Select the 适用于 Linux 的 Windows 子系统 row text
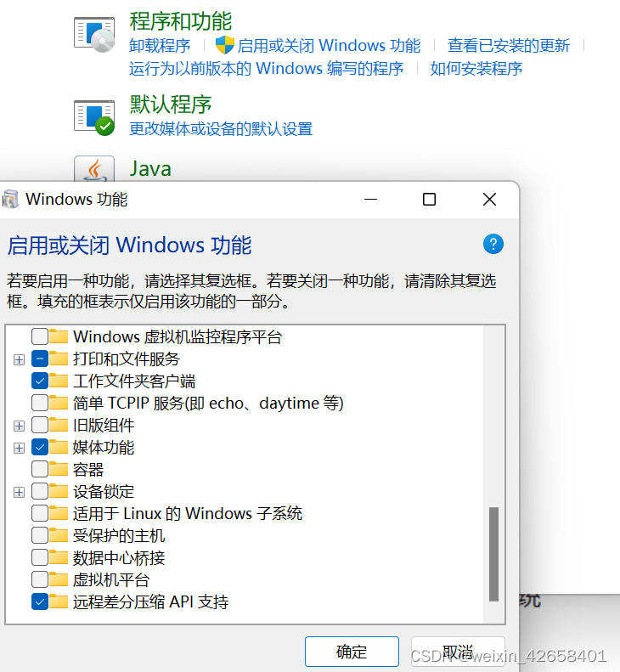620x672 pixels. pyautogui.click(x=188, y=513)
